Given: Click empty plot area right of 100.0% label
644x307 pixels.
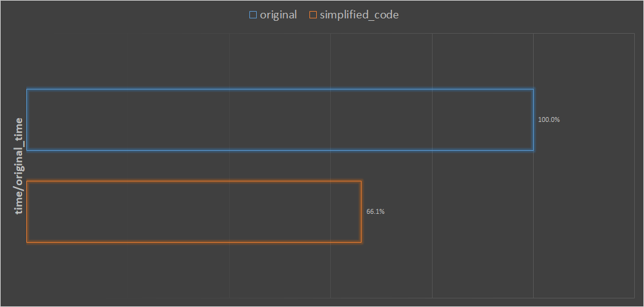Looking at the screenshot, I should tap(594, 119).
